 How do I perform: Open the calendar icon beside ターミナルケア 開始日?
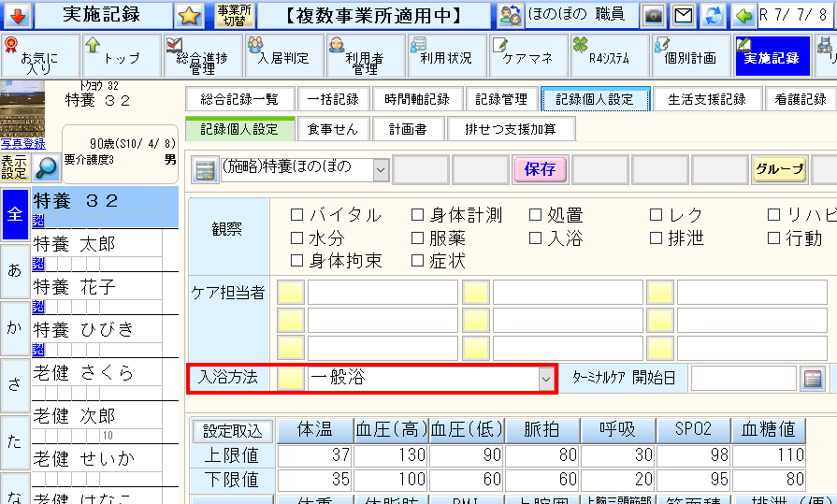(x=813, y=379)
